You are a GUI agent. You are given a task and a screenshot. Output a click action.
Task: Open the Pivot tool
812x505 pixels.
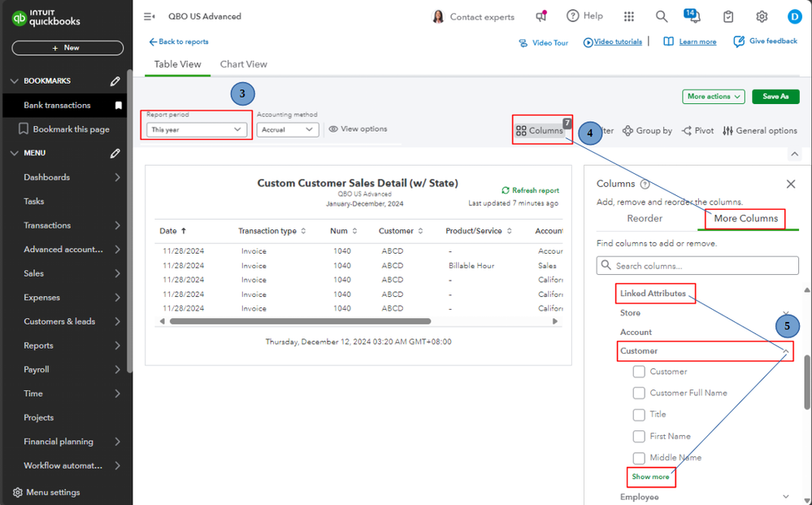(x=697, y=131)
